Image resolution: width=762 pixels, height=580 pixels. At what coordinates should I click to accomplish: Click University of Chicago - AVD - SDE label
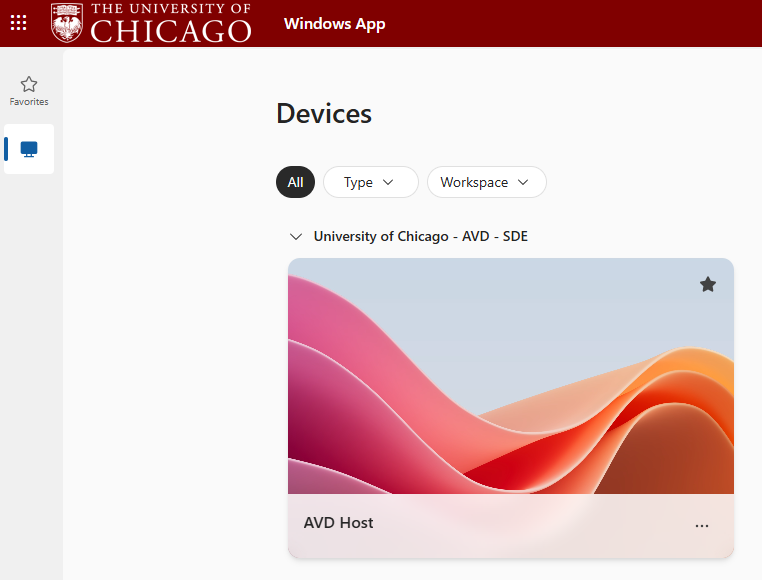[420, 236]
